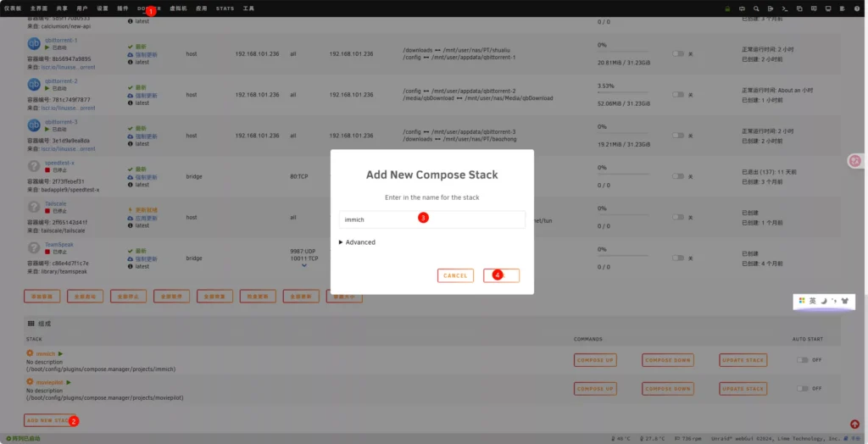
Task: Toggle auto start for immich stack
Action: (802, 360)
